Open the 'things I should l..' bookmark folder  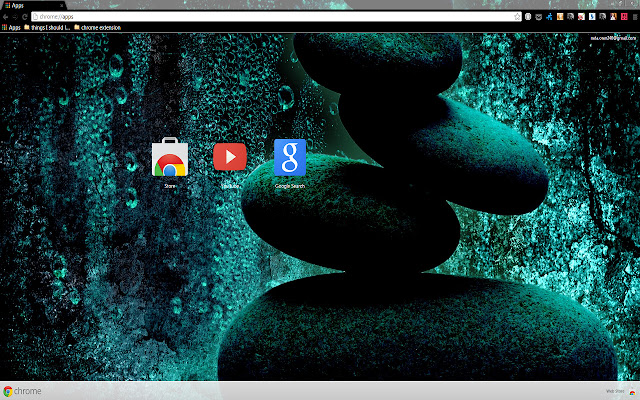[47, 28]
